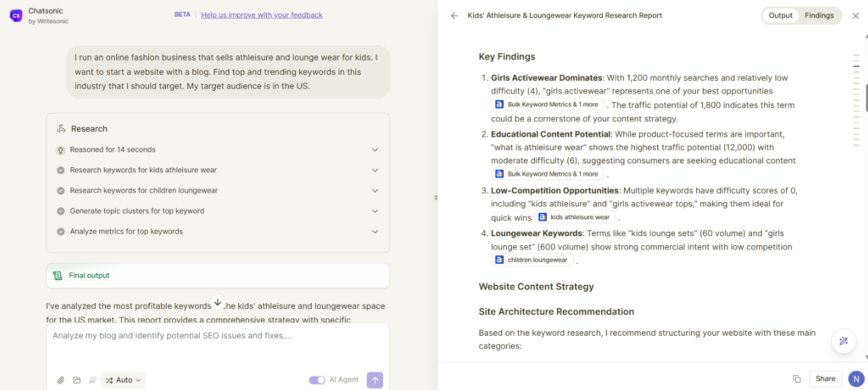
Task: Click the folder icon in chat toolbar
Action: point(77,380)
